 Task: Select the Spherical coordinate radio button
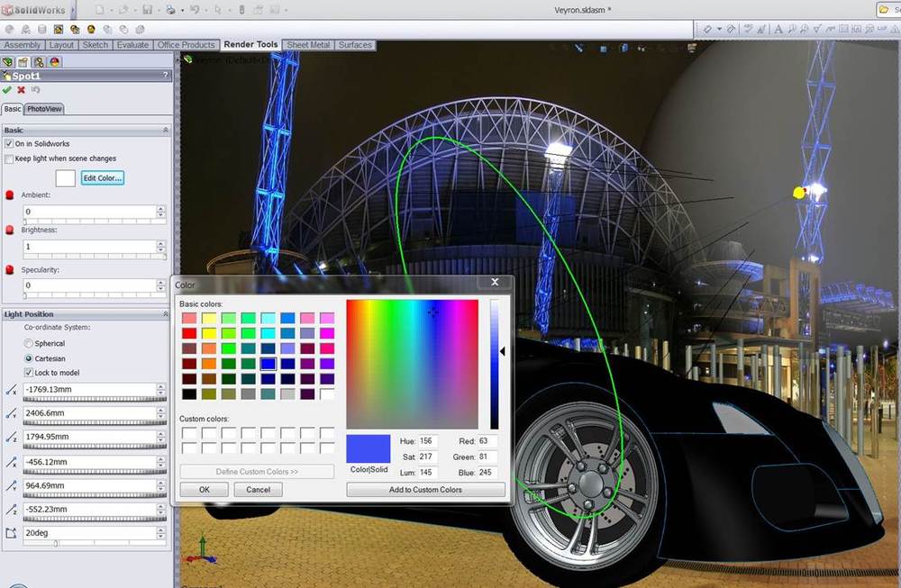click(29, 344)
